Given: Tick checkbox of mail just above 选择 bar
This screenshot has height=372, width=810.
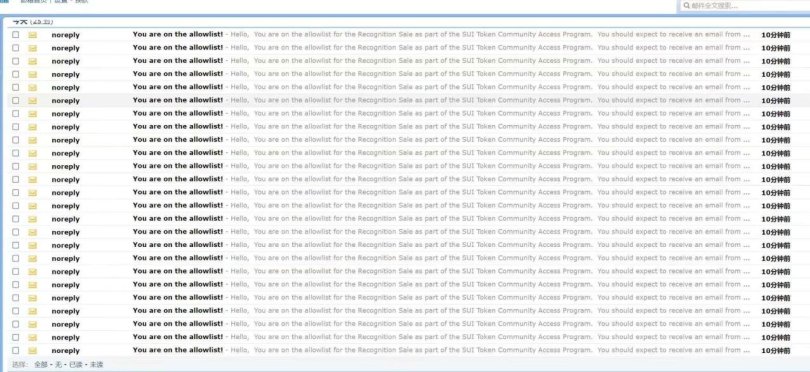Looking at the screenshot, I should [x=15, y=350].
